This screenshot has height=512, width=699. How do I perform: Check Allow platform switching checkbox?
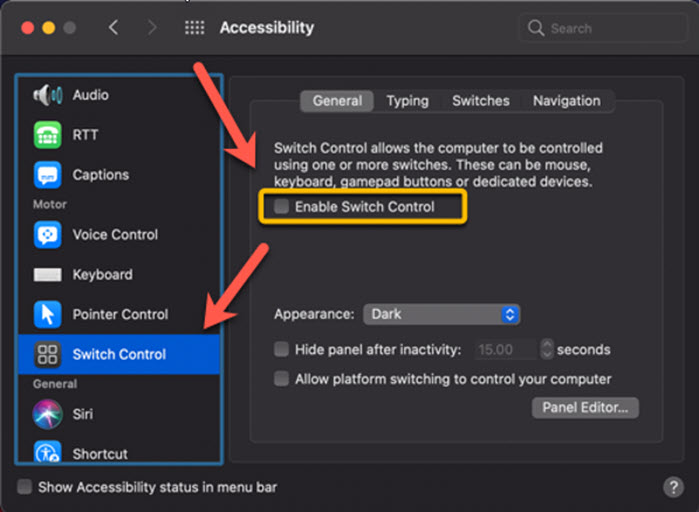[281, 379]
